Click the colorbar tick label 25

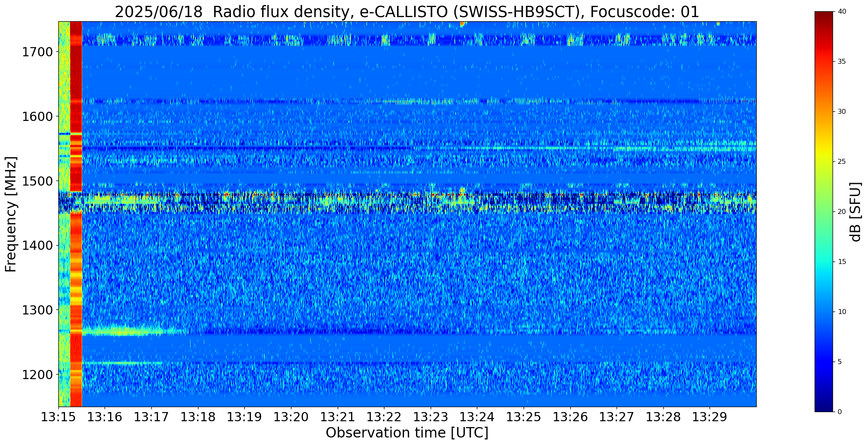(x=842, y=162)
